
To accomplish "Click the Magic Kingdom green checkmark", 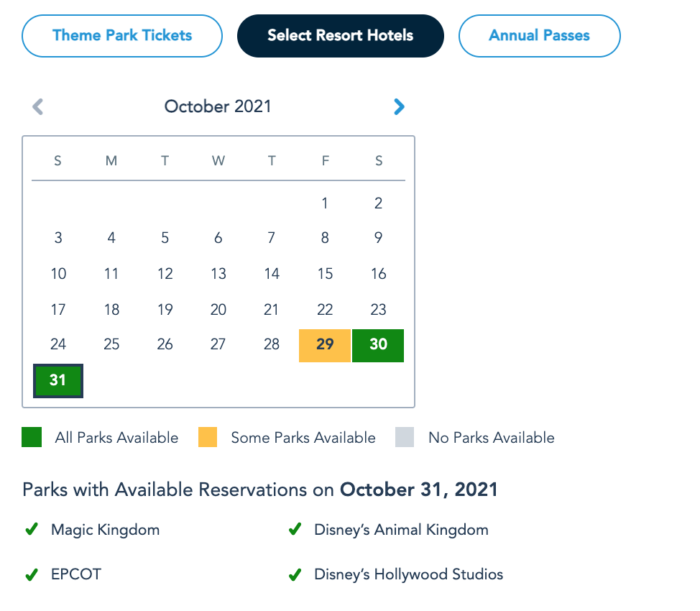I will pos(31,530).
